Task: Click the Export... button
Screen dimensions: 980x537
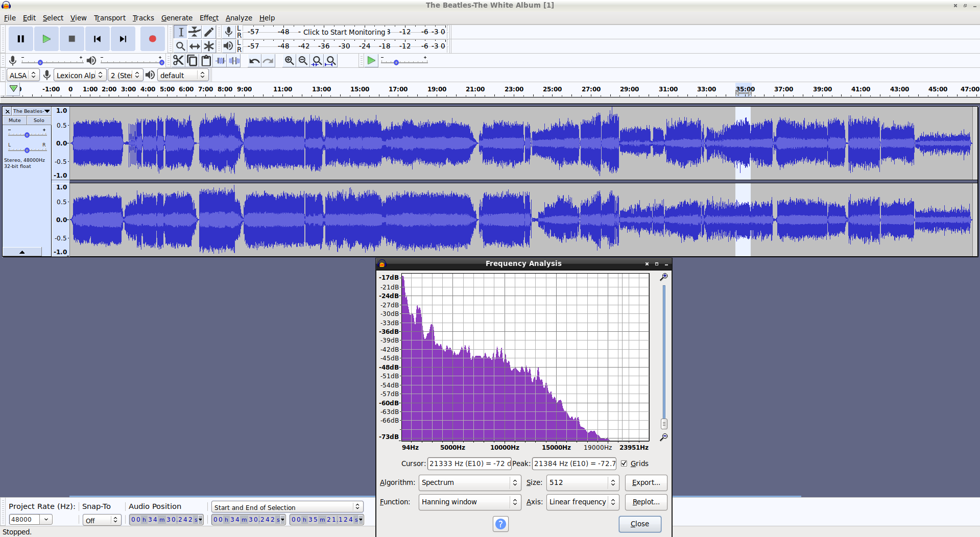Action: pos(646,482)
